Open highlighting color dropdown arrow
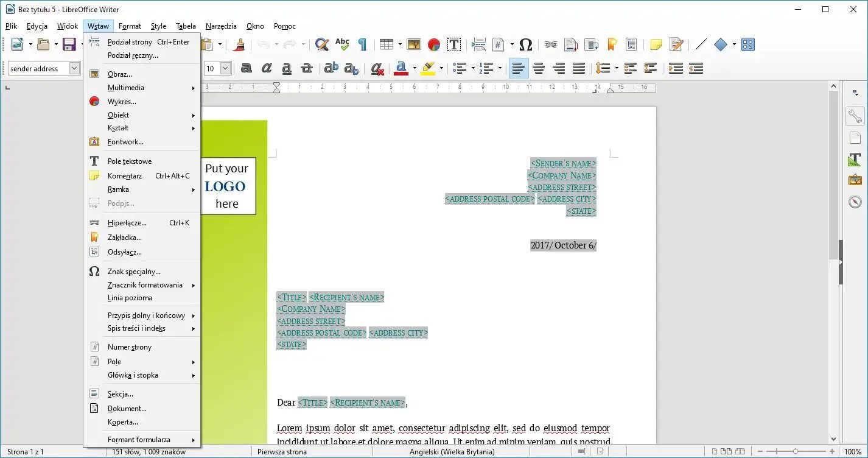Viewport: 868px width, 458px height. coord(441,68)
